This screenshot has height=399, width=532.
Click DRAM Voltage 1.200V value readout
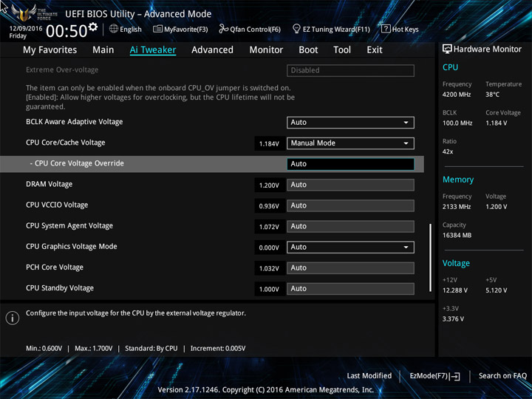point(269,185)
